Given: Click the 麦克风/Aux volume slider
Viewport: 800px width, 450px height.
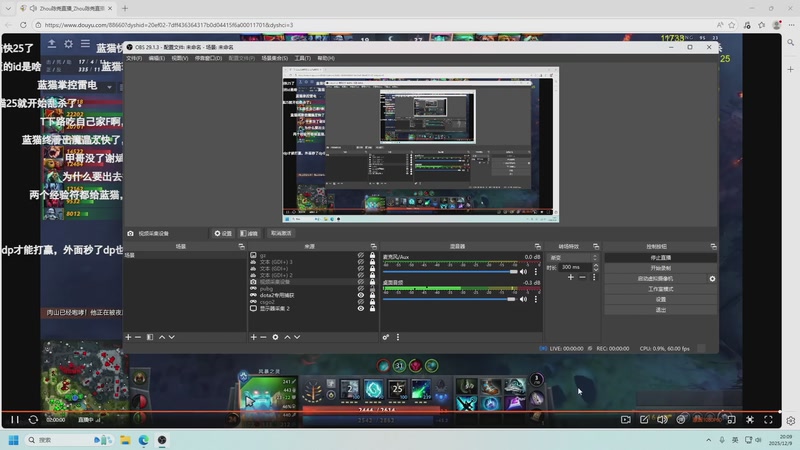Looking at the screenshot, I should tap(450, 272).
